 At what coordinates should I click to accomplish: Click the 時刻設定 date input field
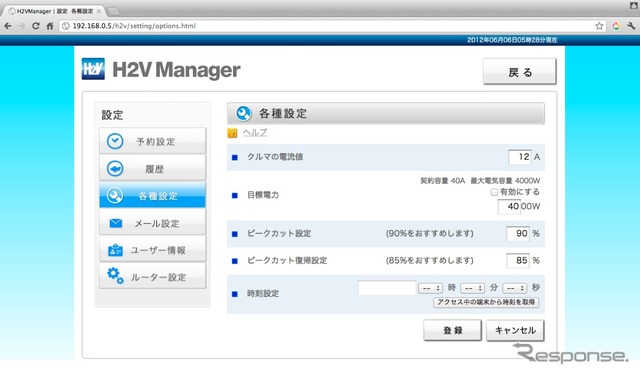click(x=387, y=288)
